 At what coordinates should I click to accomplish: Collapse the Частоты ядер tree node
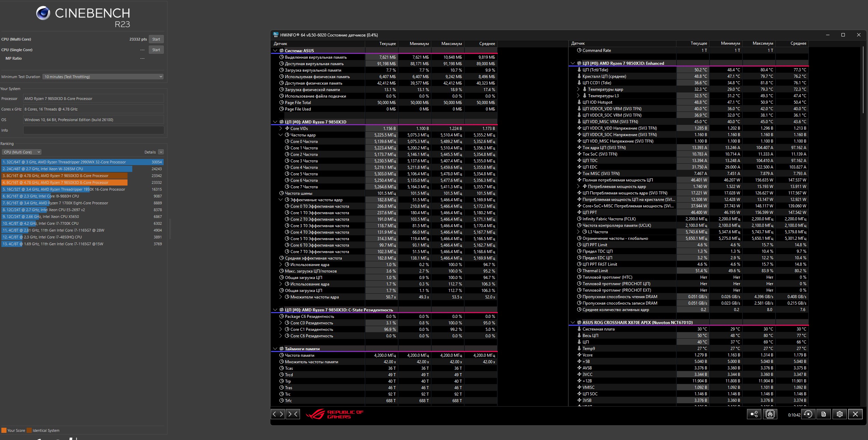click(x=281, y=135)
